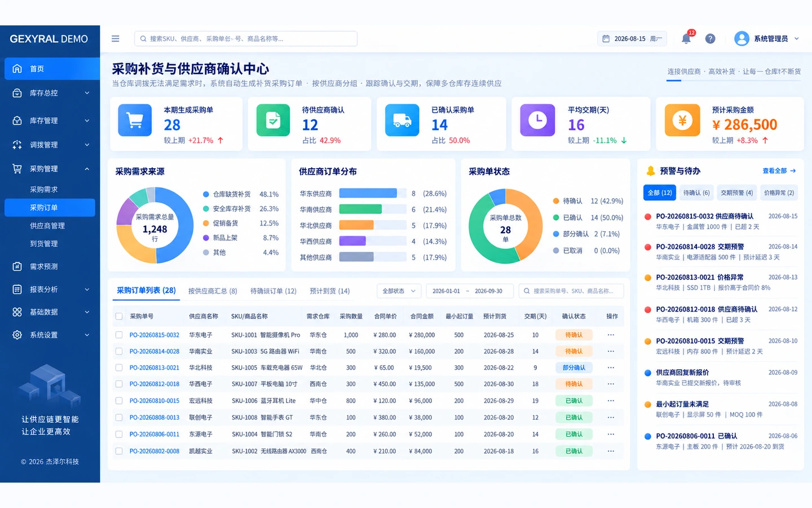
Task: Click the blue 华东供应商 distribution bar
Action: click(x=368, y=194)
